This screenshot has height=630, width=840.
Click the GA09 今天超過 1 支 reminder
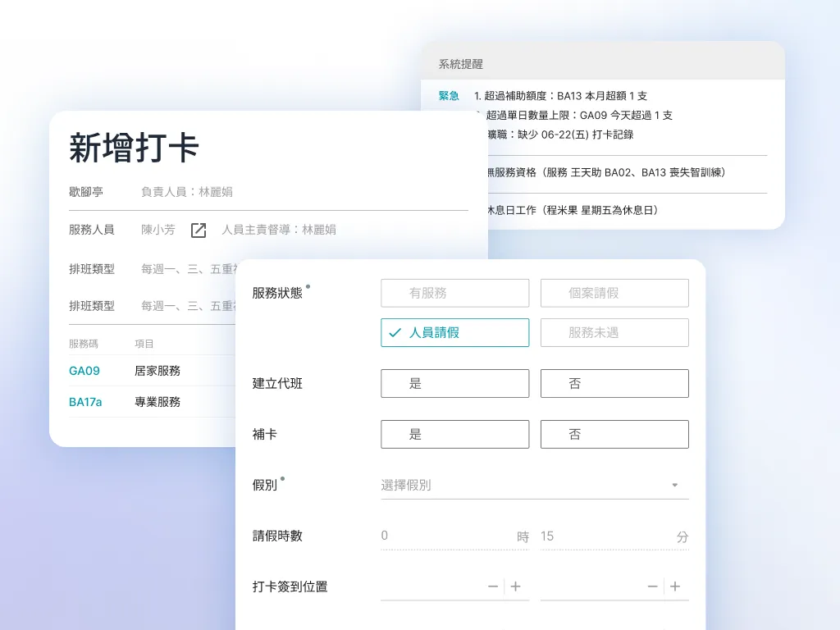click(x=578, y=115)
